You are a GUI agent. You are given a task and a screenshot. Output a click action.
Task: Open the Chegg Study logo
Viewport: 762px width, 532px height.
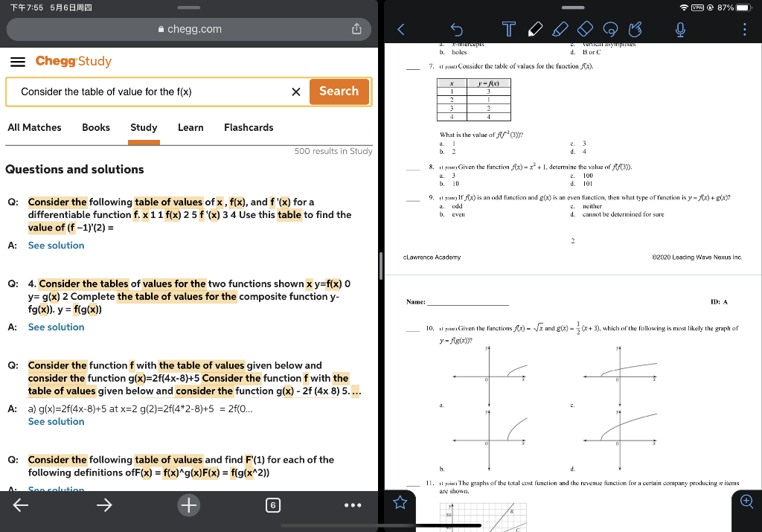(x=74, y=61)
